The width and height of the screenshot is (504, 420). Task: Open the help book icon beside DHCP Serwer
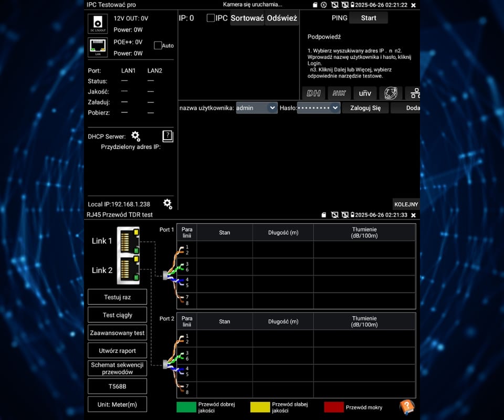point(167,136)
